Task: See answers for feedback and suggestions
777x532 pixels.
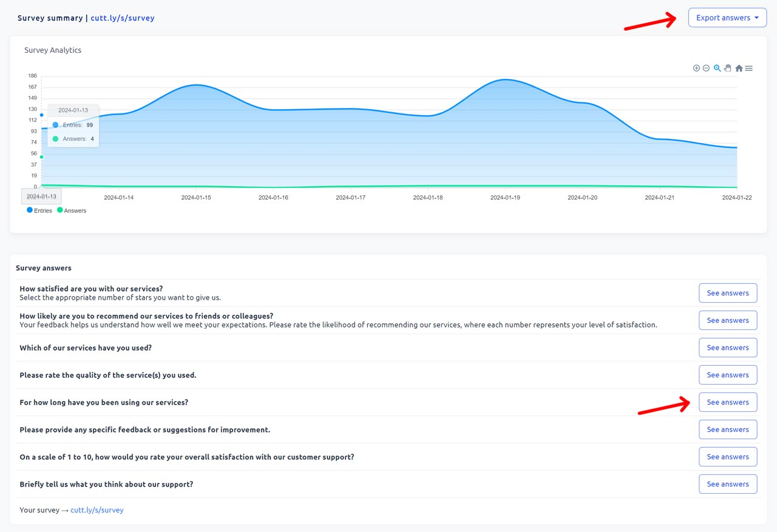Action: pyautogui.click(x=727, y=429)
